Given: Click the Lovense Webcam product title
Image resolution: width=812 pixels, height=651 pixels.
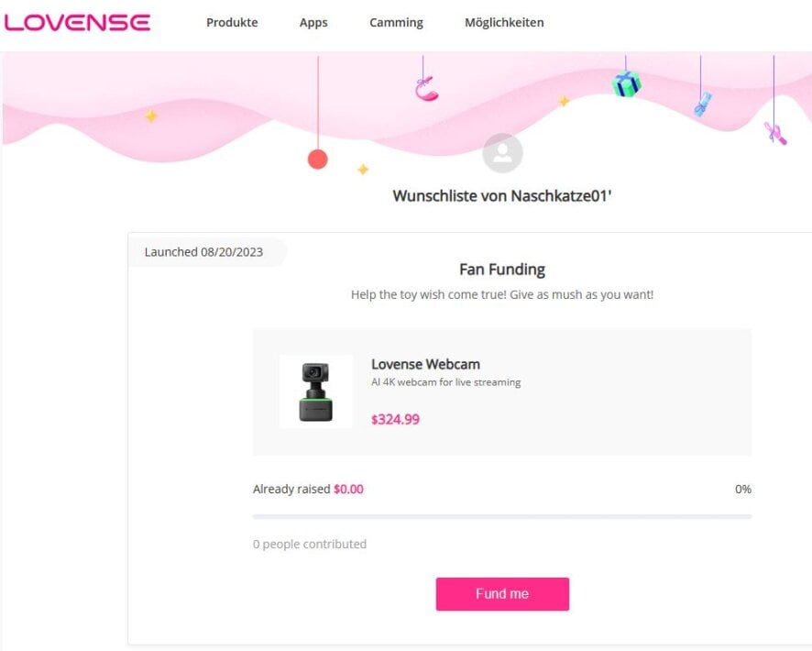Looking at the screenshot, I should click(x=425, y=364).
